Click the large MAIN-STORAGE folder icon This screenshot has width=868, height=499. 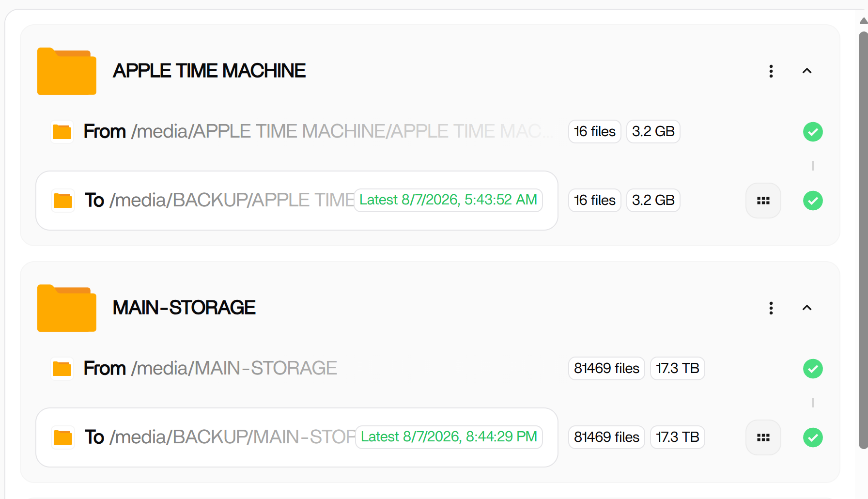coord(67,308)
